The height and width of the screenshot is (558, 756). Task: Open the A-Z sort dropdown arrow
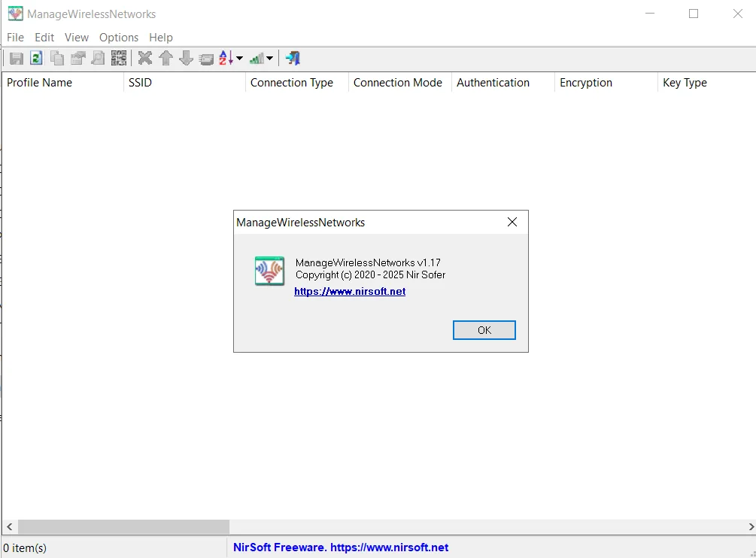(x=239, y=59)
